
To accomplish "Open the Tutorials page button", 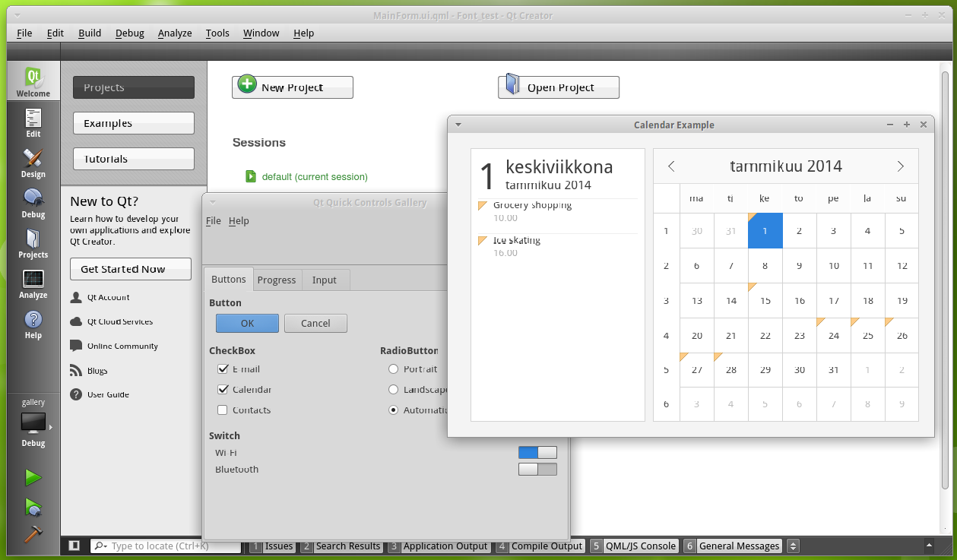I will pyautogui.click(x=134, y=159).
